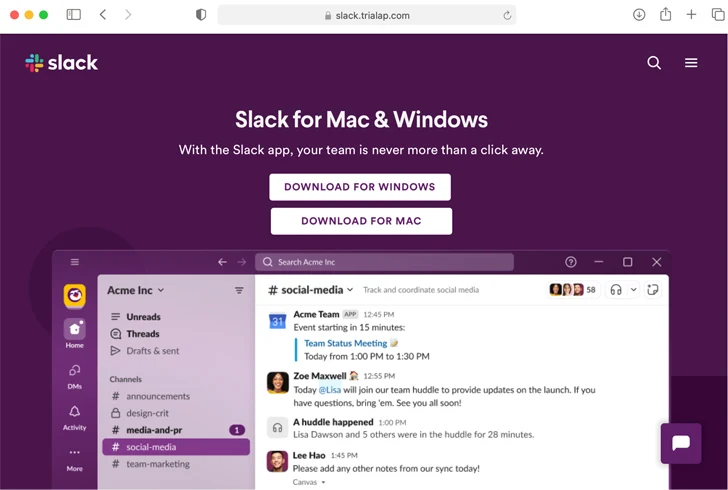Expand the Acme Inc workspace dropdown
The image size is (728, 490).
136,290
